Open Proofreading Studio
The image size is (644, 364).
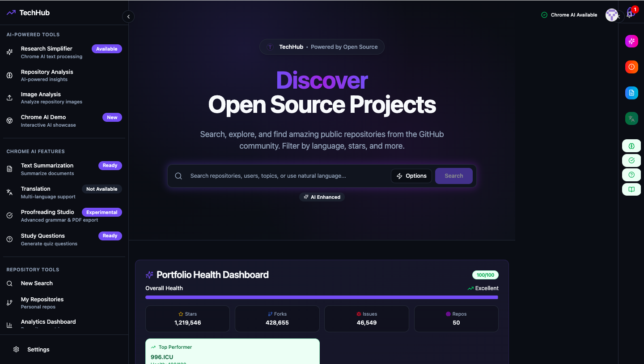point(64,215)
